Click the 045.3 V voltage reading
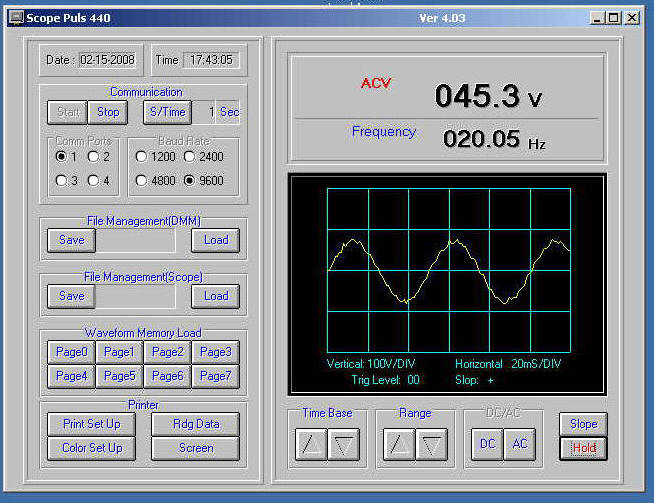This screenshot has height=503, width=654. click(x=488, y=96)
